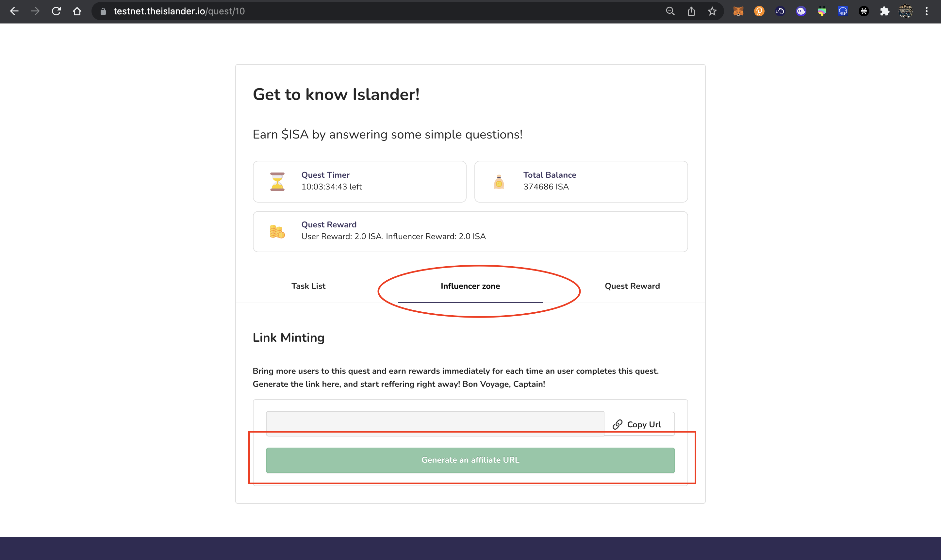Click the empty affiliate link field
This screenshot has height=560, width=941.
pos(435,423)
